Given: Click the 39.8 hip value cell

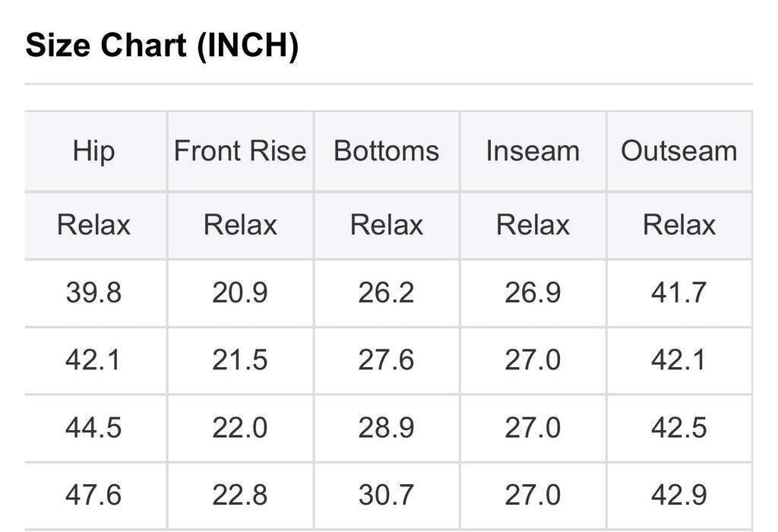Looking at the screenshot, I should pyautogui.click(x=94, y=293).
